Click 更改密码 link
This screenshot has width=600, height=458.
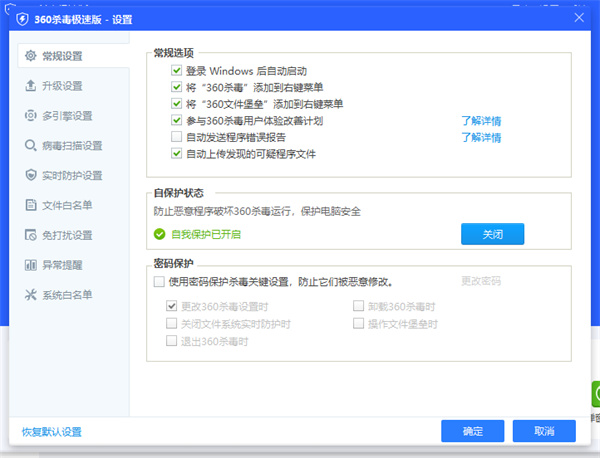click(481, 281)
